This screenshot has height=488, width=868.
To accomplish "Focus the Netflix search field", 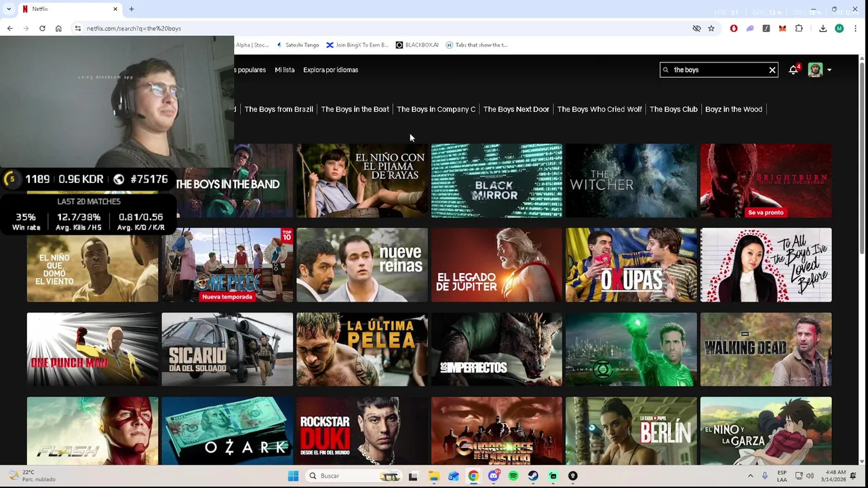I will point(719,70).
